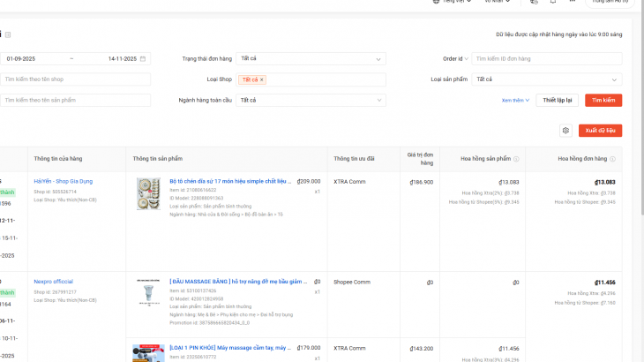
Task: Click the data update notice at 9:00 sáng
Action: pyautogui.click(x=559, y=34)
